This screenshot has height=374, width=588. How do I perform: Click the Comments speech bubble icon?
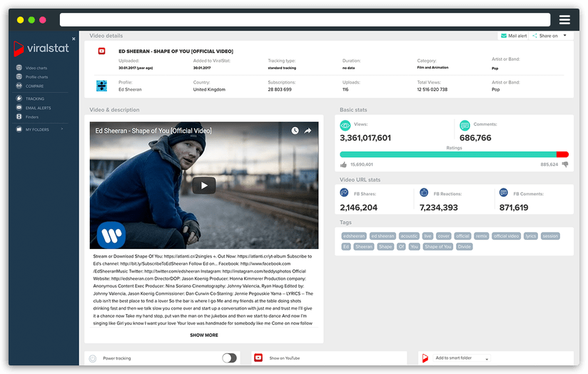click(x=465, y=126)
